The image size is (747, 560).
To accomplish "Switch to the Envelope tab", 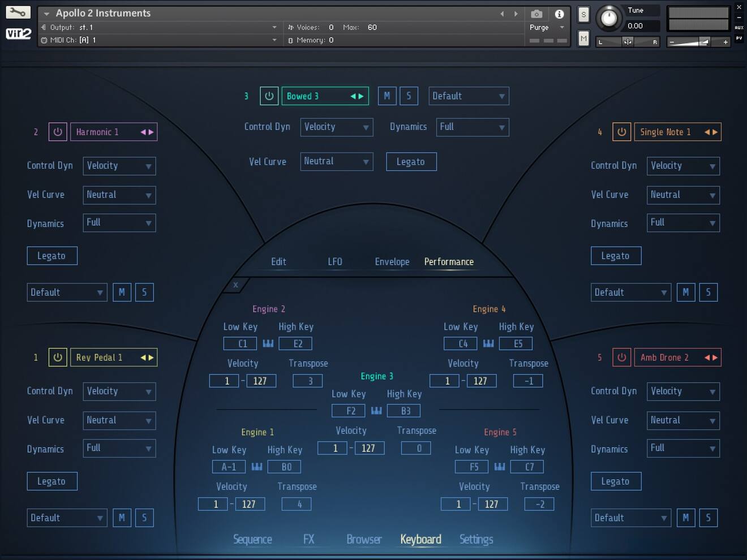I will click(x=392, y=261).
